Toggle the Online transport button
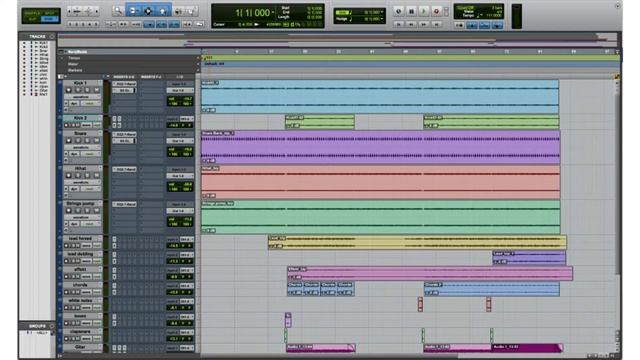 point(398,11)
